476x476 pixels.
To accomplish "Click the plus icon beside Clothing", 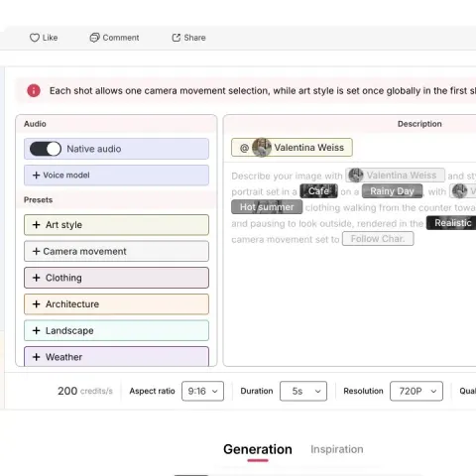I will coord(37,278).
